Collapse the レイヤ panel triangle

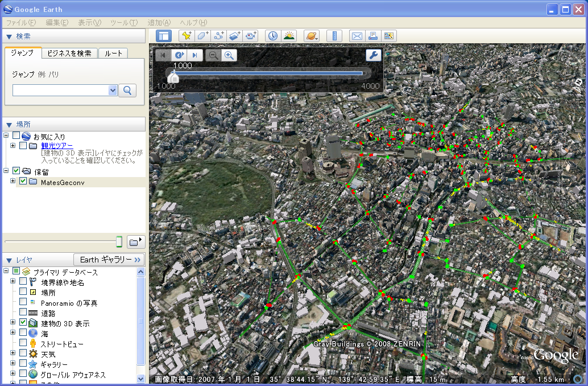pyautogui.click(x=9, y=260)
